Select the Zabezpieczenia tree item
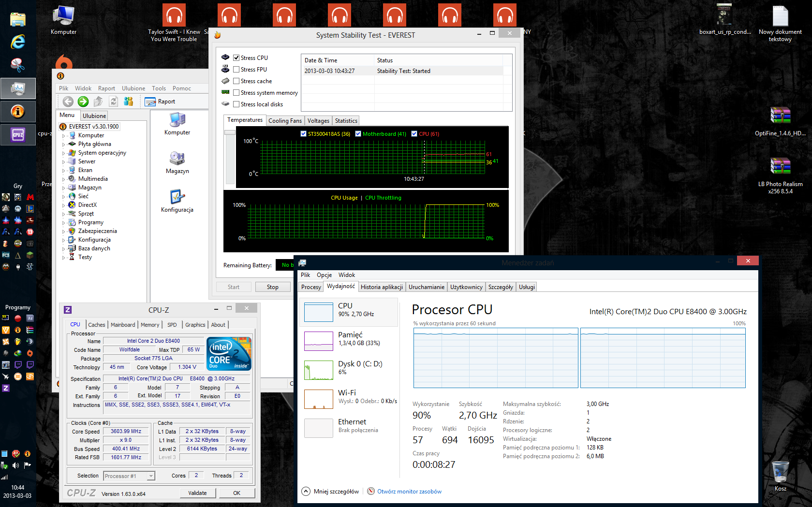Screen dimensions: 812x507 tap(97, 231)
